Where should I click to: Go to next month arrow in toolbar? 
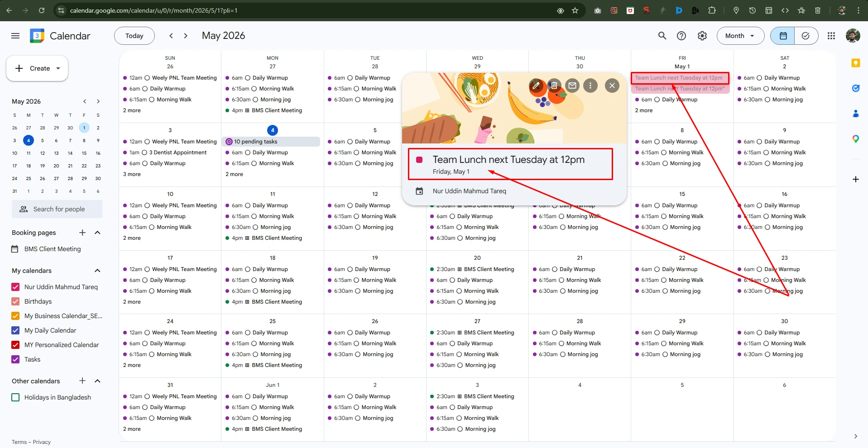[186, 36]
